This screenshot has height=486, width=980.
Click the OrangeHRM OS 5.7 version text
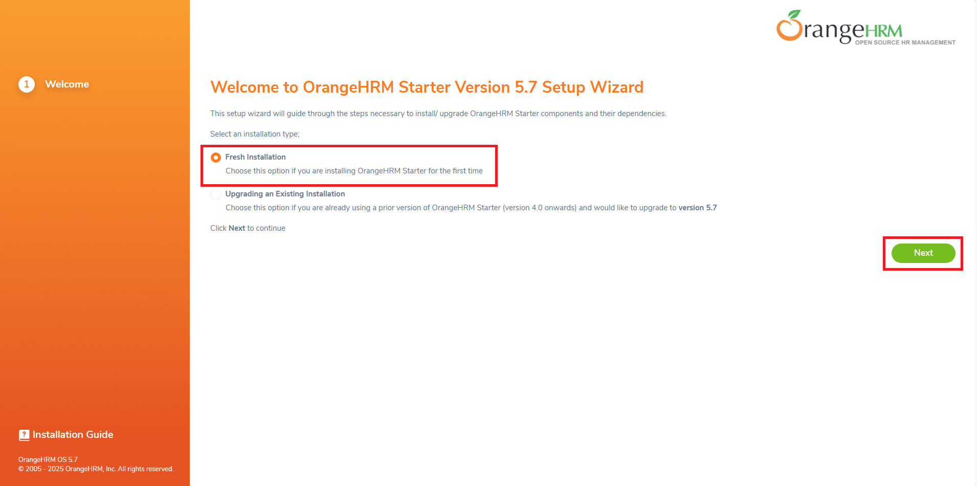coord(48,460)
